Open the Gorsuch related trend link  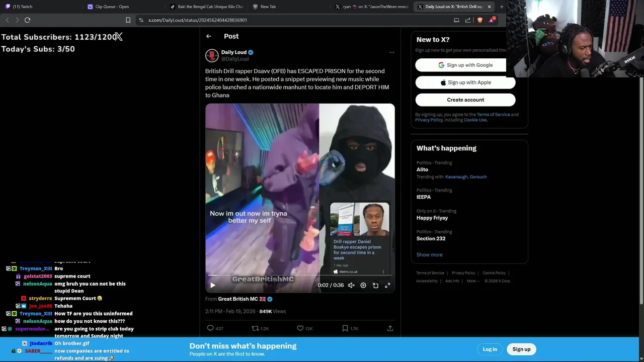click(479, 176)
